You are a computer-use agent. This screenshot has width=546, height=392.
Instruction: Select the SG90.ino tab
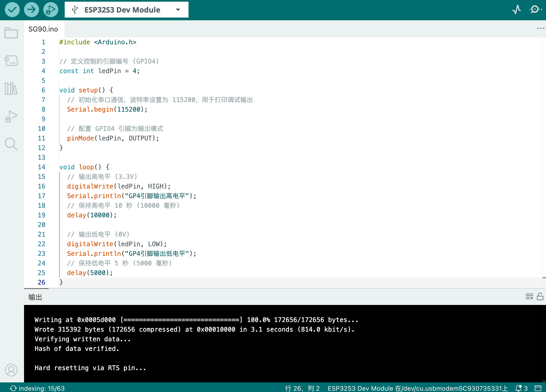pos(43,29)
